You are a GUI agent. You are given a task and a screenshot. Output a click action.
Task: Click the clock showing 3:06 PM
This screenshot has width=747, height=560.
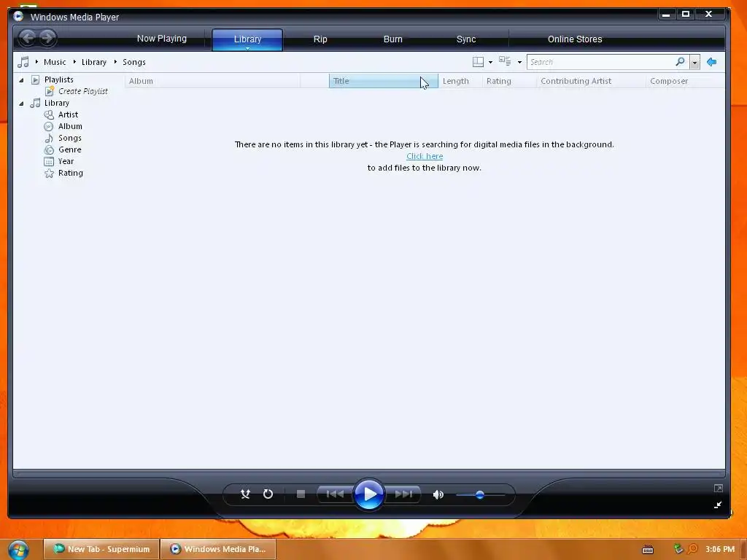tap(720, 549)
